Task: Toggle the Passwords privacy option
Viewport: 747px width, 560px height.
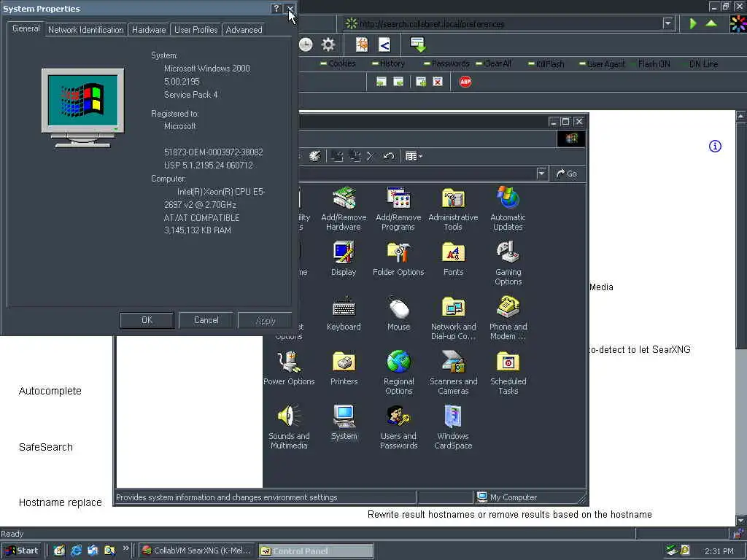Action: coord(446,64)
